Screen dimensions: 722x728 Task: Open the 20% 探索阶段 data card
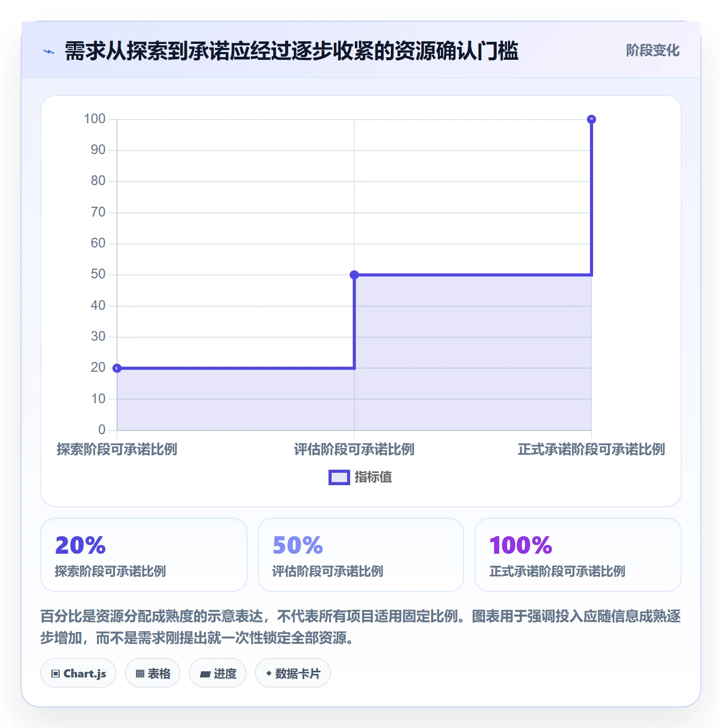[144, 555]
